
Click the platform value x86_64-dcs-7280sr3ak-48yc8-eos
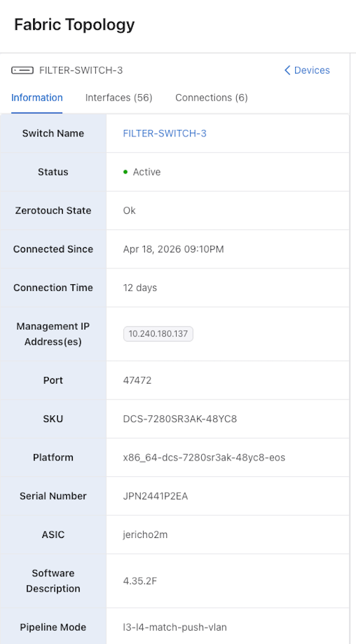(x=204, y=458)
